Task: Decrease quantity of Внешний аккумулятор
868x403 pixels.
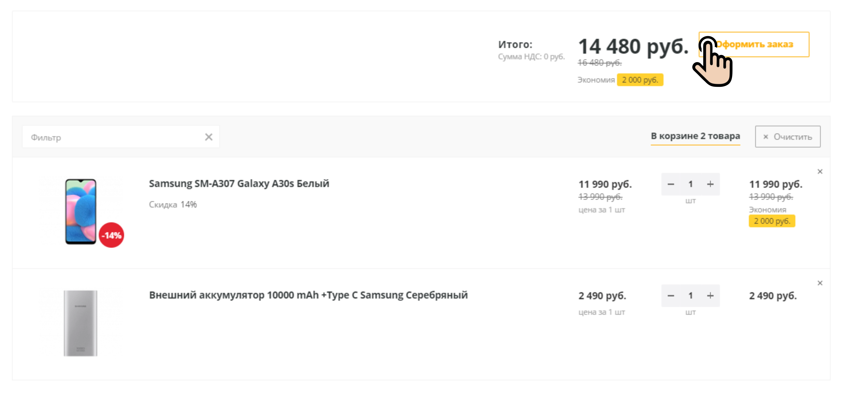Action: coord(671,296)
